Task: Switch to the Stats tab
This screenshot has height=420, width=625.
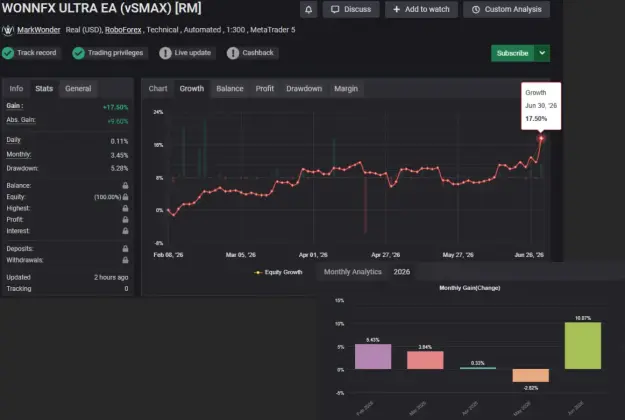Action: coord(44,88)
